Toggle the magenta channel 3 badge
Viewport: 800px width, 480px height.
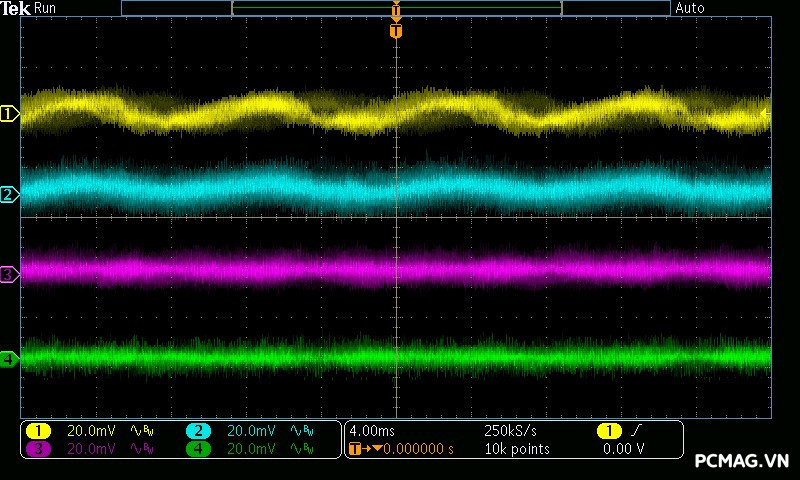click(x=38, y=449)
